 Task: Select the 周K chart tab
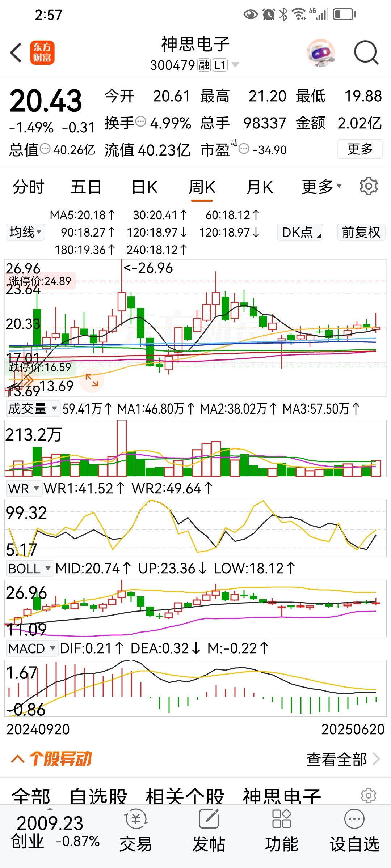coord(202,187)
